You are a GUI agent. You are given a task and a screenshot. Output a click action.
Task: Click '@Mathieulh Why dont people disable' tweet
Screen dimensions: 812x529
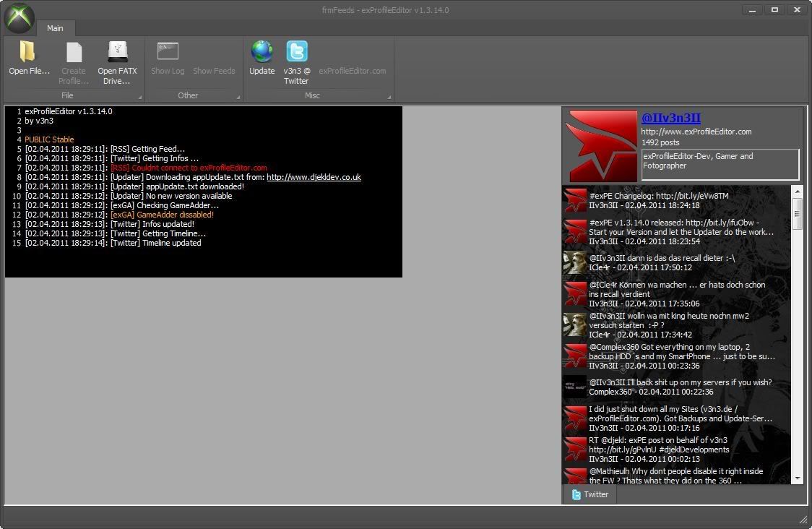pos(675,476)
